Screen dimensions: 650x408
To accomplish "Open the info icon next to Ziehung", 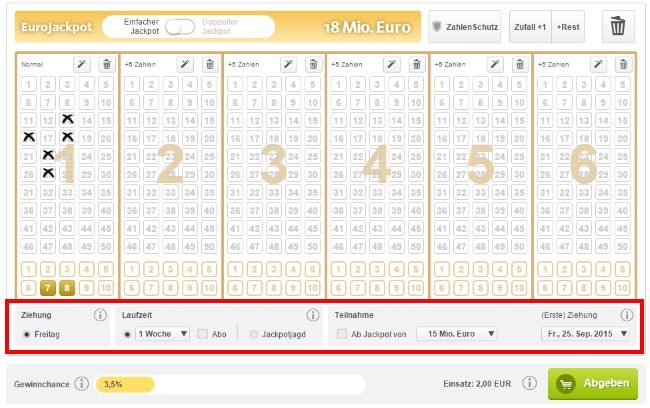I will click(x=100, y=315).
